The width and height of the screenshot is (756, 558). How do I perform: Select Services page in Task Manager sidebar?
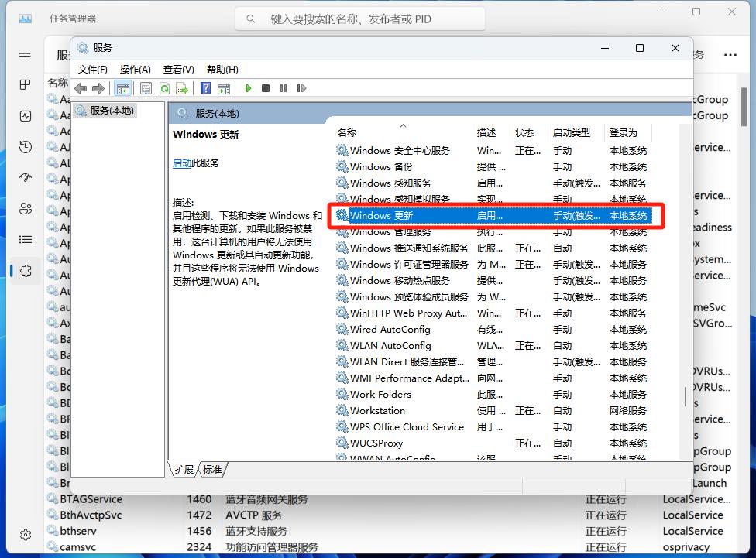(25, 271)
